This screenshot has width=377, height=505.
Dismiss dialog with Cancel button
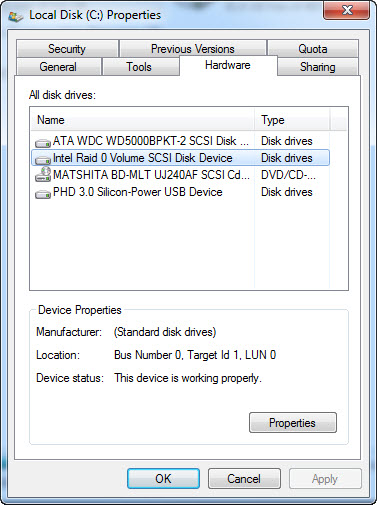coord(244,479)
